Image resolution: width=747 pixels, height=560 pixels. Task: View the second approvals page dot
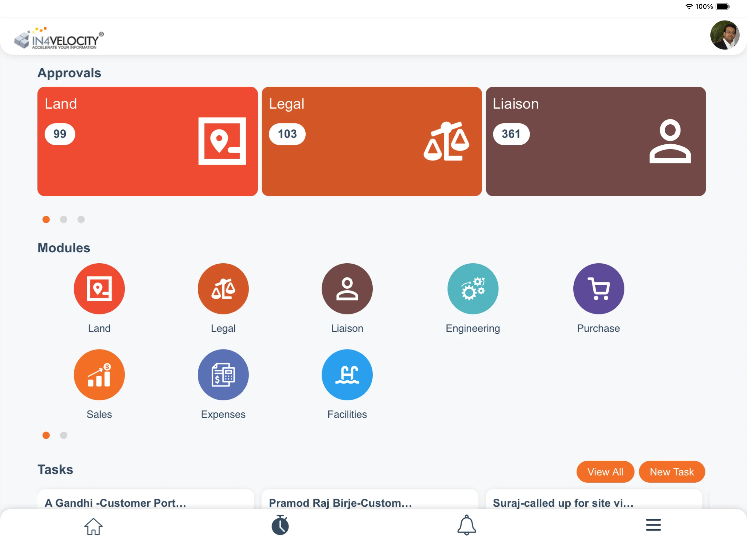63,219
